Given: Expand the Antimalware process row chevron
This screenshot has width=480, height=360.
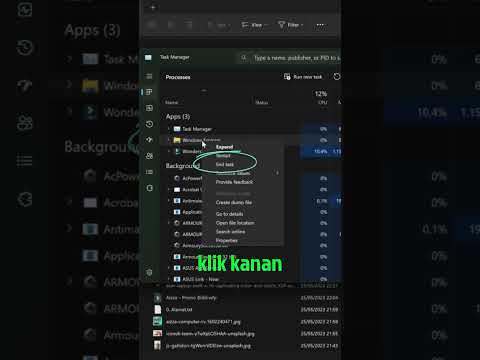Looking at the screenshot, I should click(x=169, y=201).
